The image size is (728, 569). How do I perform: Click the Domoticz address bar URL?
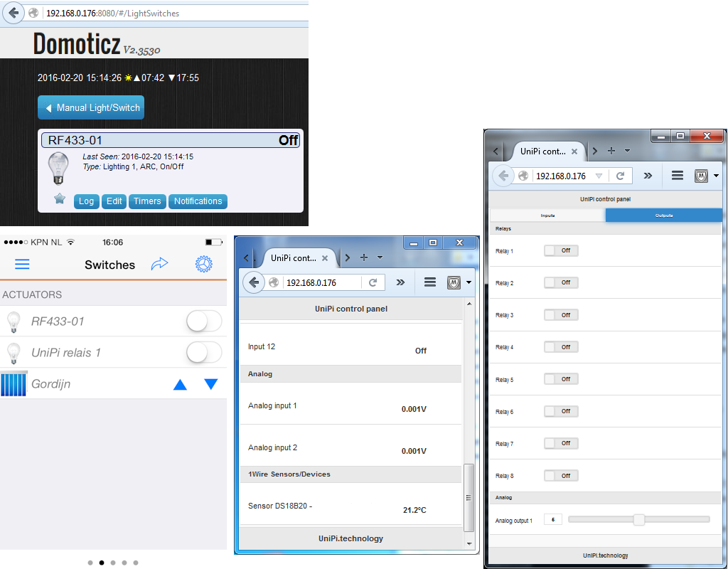pos(113,14)
